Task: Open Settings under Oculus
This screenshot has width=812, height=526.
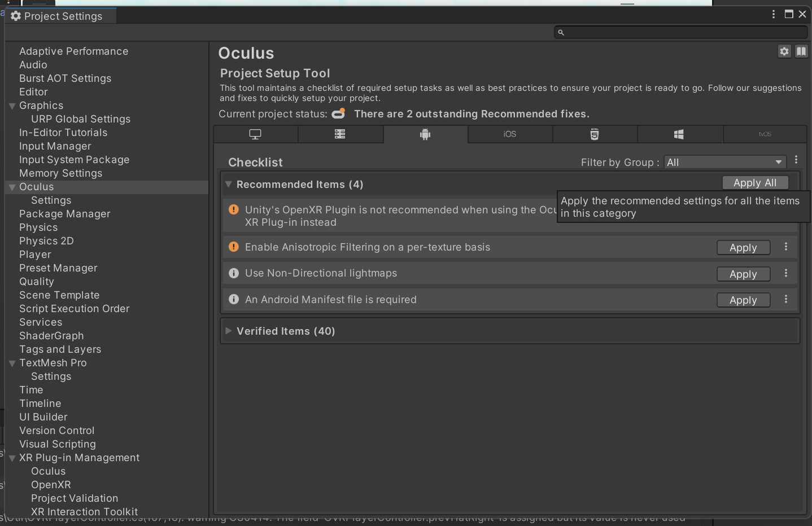Action: pos(51,200)
